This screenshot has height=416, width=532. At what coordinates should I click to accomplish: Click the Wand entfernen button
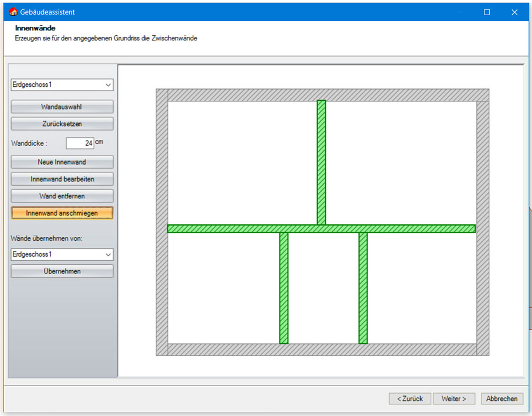click(x=62, y=196)
